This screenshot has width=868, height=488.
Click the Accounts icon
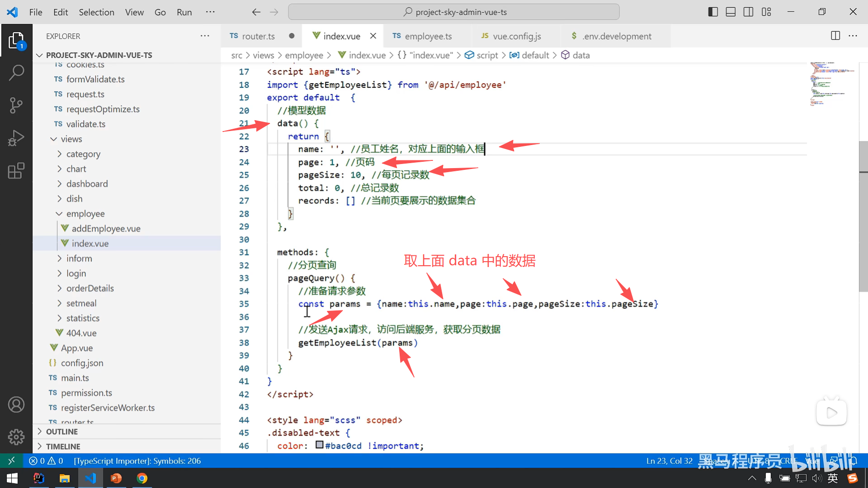click(16, 405)
